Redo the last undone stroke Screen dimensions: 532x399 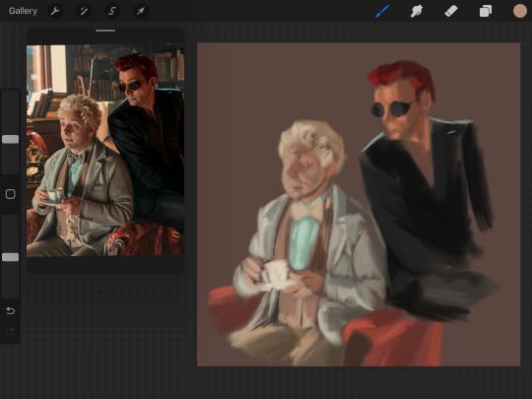point(11,331)
